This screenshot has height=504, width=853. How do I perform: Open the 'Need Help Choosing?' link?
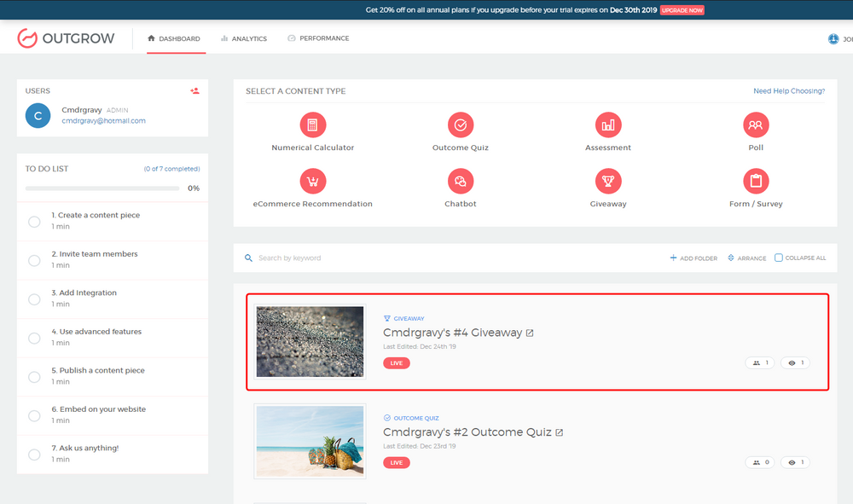789,90
